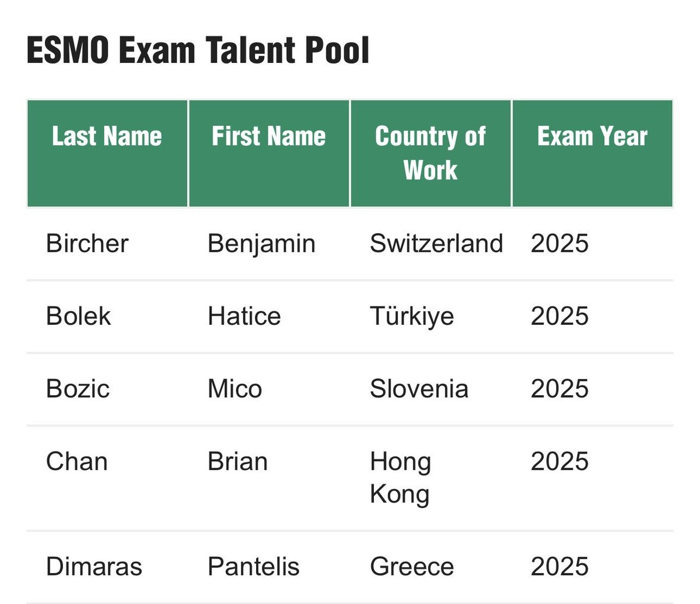Click the first name Brian
The width and height of the screenshot is (700, 604).
238,462
